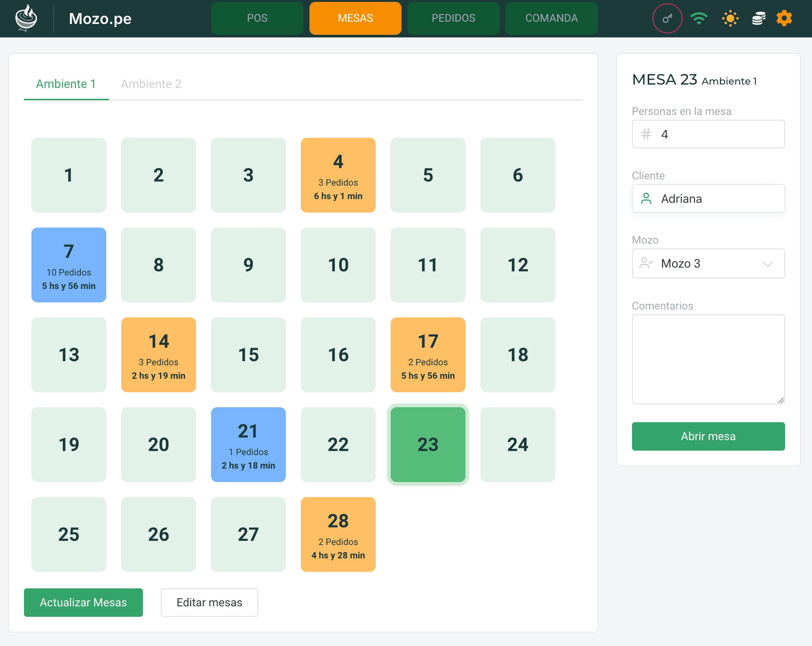The width and height of the screenshot is (812, 646).
Task: Click Actualizar Mesas button
Action: tap(83, 602)
